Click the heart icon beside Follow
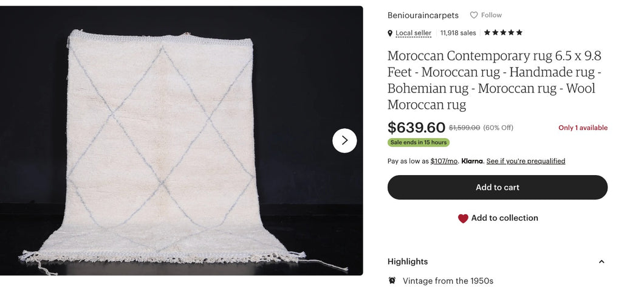644x287 pixels. tap(474, 15)
